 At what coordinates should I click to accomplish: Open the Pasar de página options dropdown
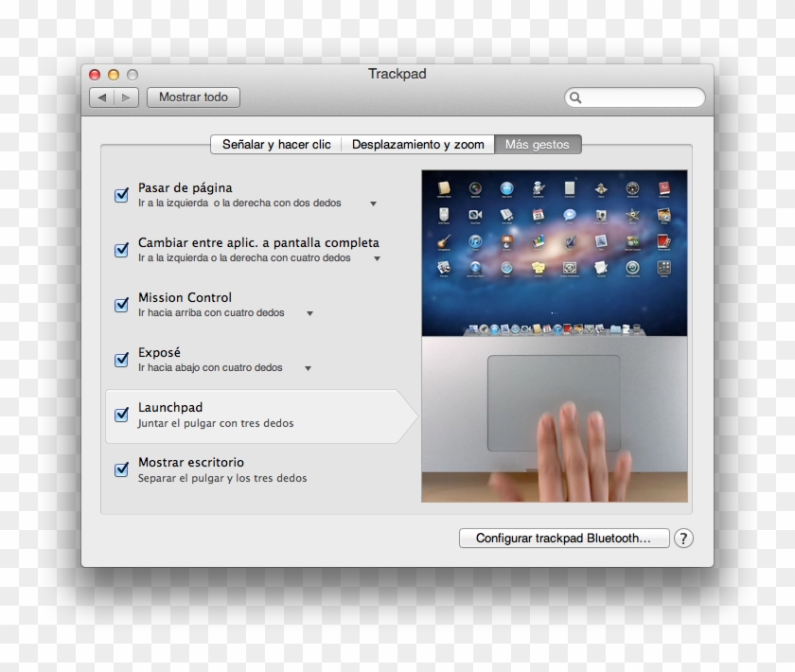[x=373, y=203]
